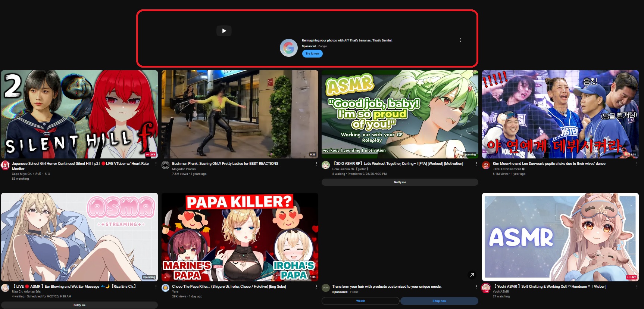Open JTBC Entertainment channel name link

506,169
